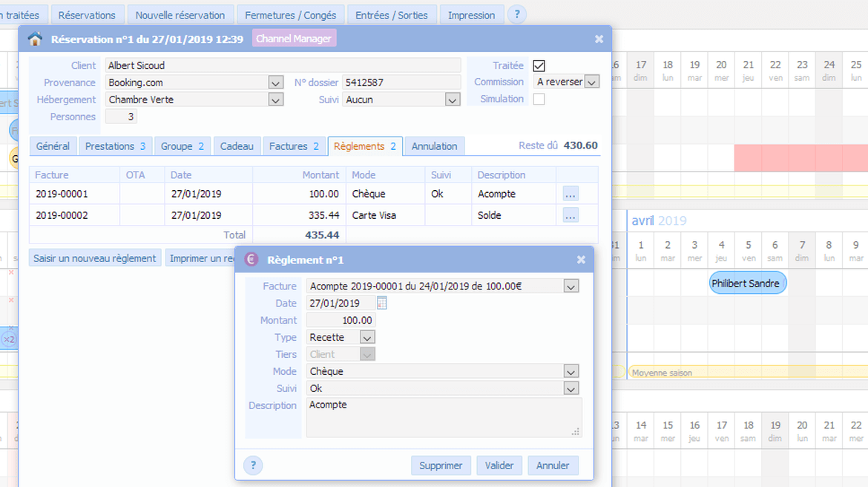Viewport: 868px width, 487px height.
Task: Open the Annulation tab
Action: click(x=435, y=146)
